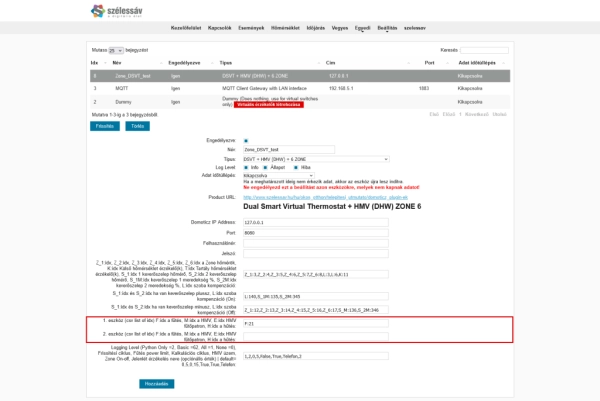Toggle the Info log level checkbox
Image resolution: width=600 pixels, height=401 pixels.
pyautogui.click(x=245, y=167)
